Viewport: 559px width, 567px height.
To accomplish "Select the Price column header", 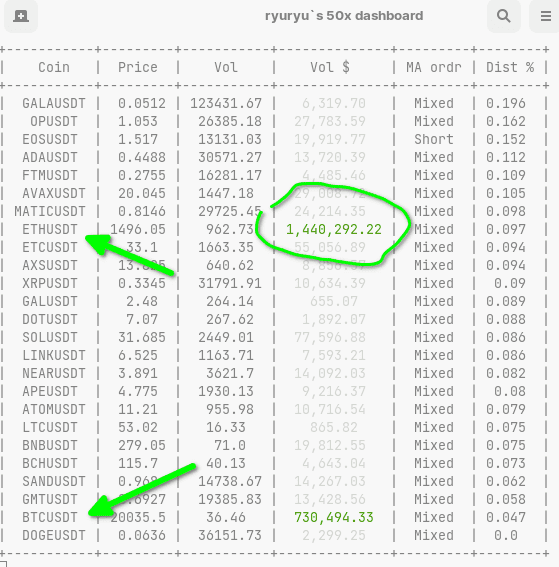I will 138,67.
